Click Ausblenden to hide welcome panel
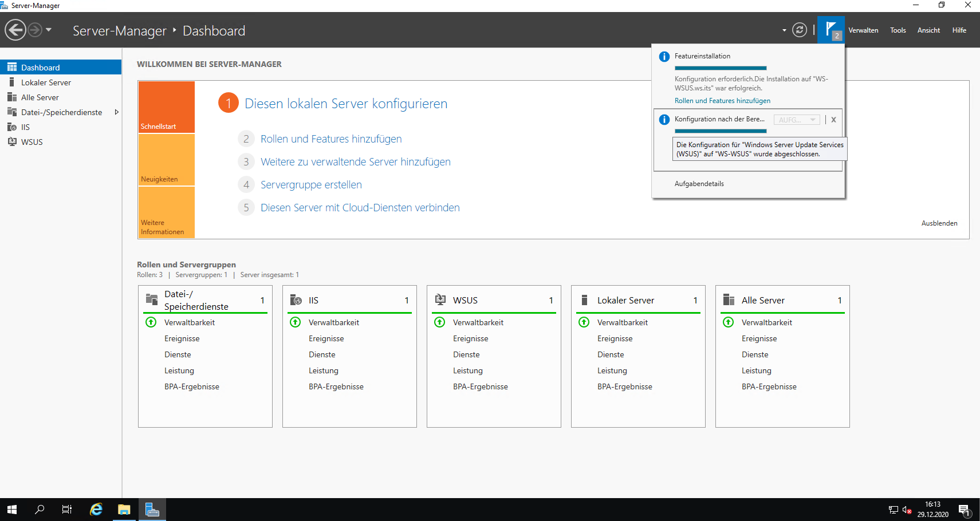 click(939, 223)
